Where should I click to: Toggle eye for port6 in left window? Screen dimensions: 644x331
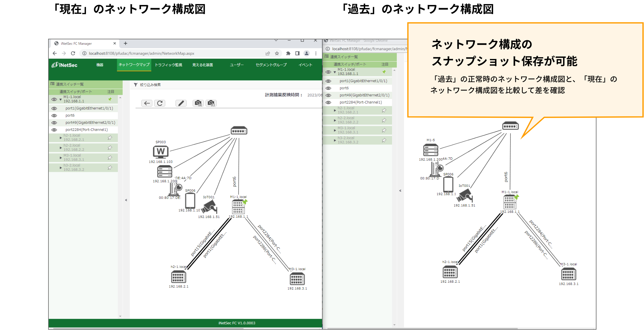click(54, 116)
